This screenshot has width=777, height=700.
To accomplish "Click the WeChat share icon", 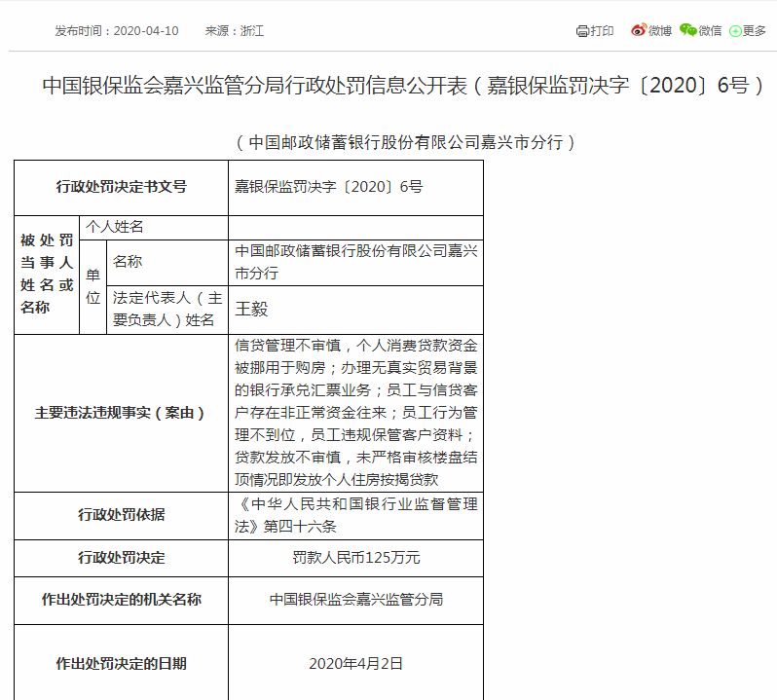I will tap(688, 30).
